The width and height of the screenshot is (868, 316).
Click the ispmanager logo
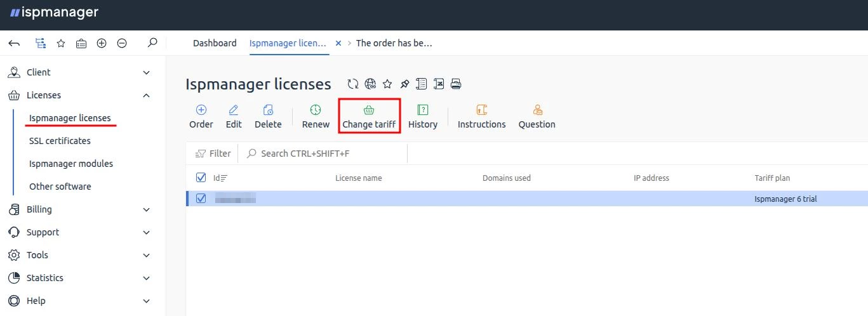click(x=54, y=12)
